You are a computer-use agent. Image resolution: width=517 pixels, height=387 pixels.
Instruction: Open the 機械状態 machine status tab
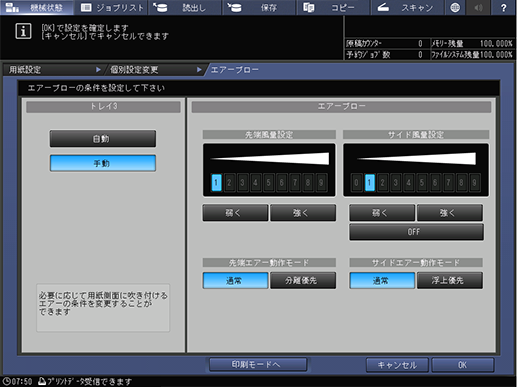(x=37, y=7)
